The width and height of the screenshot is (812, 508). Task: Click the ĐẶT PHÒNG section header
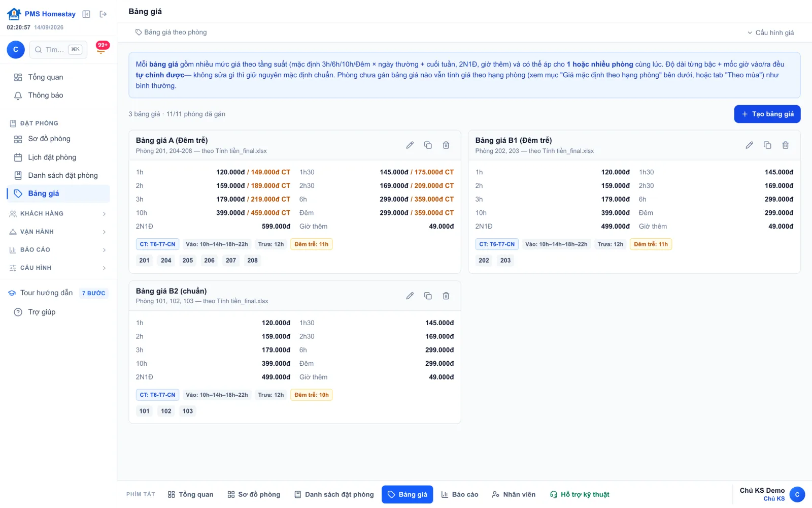pos(34,123)
